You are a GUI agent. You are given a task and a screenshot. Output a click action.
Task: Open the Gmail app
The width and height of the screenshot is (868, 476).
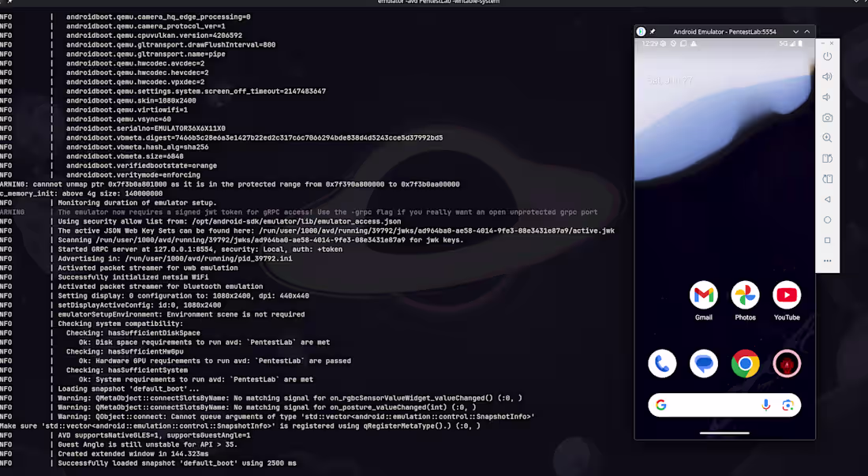(x=704, y=295)
